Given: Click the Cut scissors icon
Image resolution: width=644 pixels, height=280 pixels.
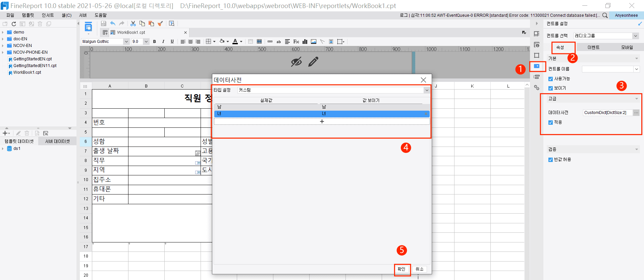Looking at the screenshot, I should (133, 23).
